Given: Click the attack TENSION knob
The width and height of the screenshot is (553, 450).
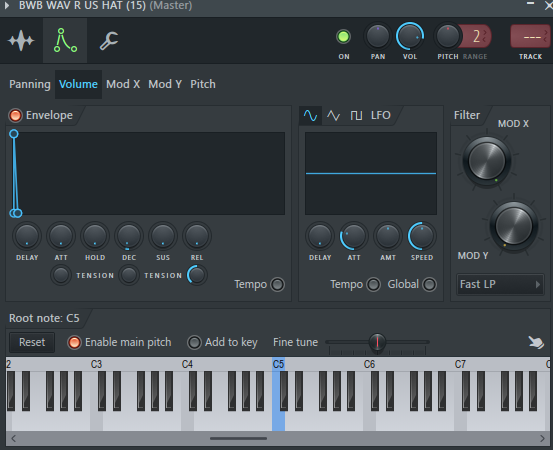Looking at the screenshot, I should coord(61,275).
